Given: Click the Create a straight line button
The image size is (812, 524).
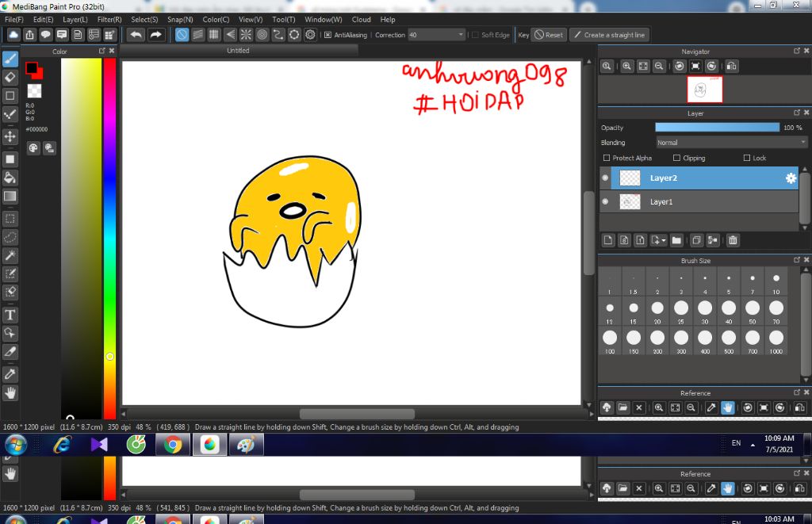Looking at the screenshot, I should (x=610, y=35).
